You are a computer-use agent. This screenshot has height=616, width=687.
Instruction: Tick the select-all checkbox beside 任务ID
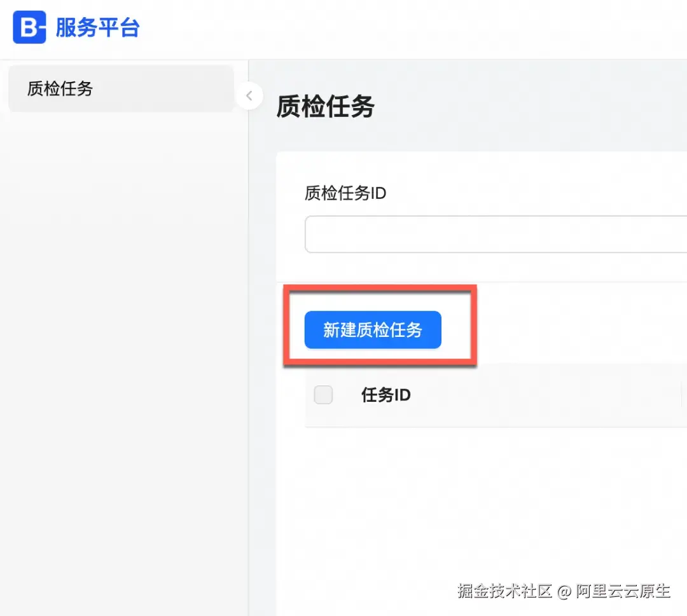(x=323, y=395)
